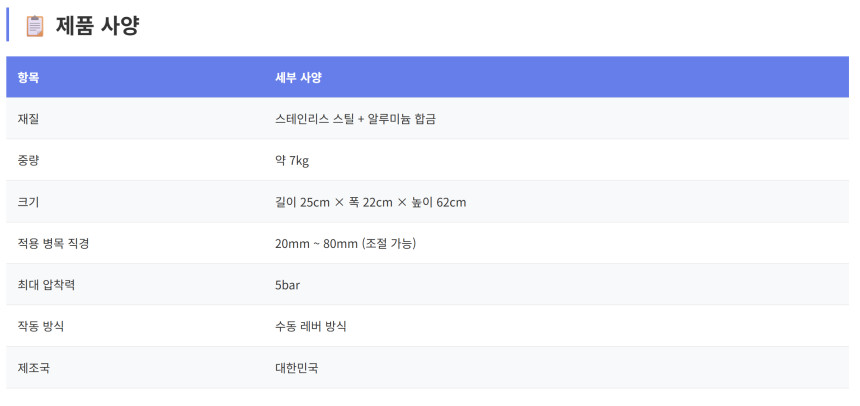
Task: Click the 재질 row label
Action: [x=28, y=119]
